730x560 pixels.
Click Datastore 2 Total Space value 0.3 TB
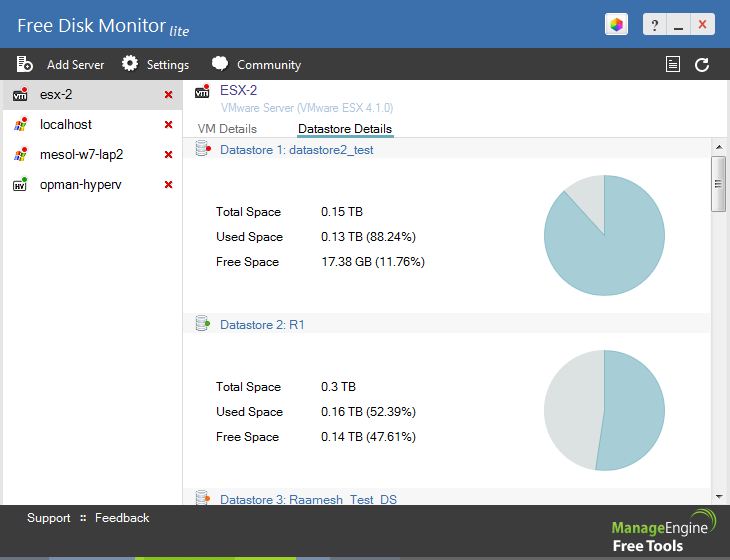tap(338, 387)
